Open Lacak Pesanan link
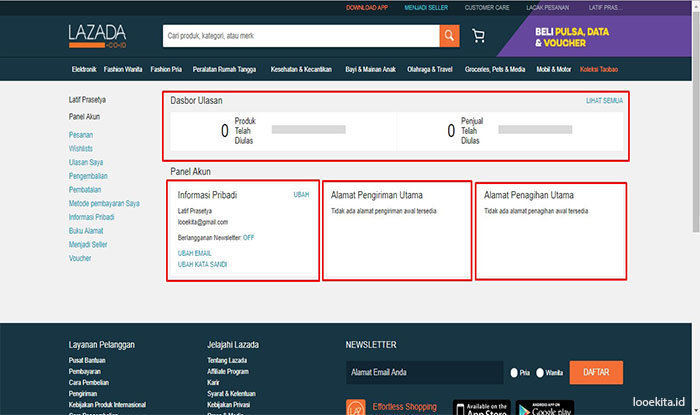The height and width of the screenshot is (415, 700). tap(547, 8)
